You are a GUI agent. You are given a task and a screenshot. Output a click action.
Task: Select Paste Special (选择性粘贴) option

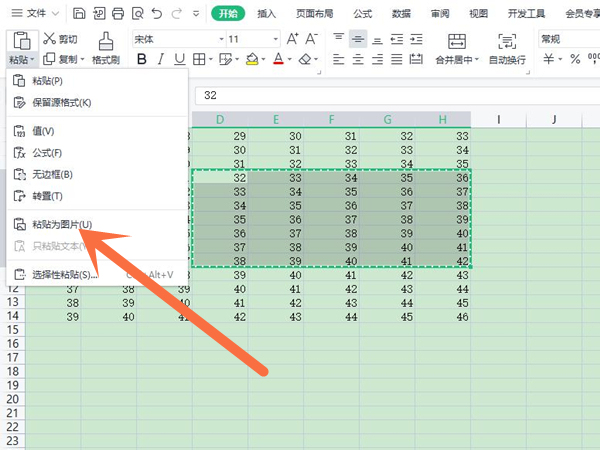coord(60,274)
